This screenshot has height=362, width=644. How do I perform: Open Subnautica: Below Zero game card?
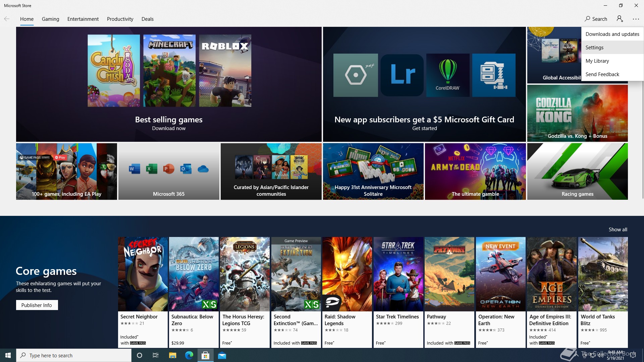(x=194, y=292)
